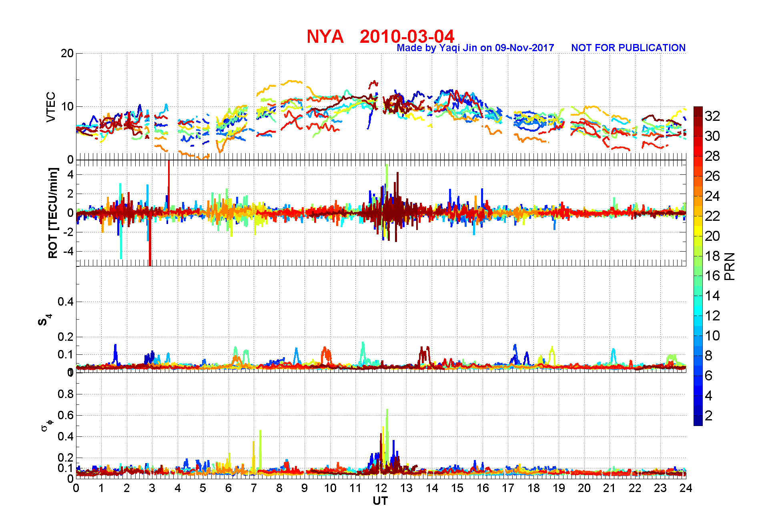Click the "Made by Yaqi Jin on 09-Nov-2017" caption
This screenshot has width=762, height=532.
pos(475,48)
